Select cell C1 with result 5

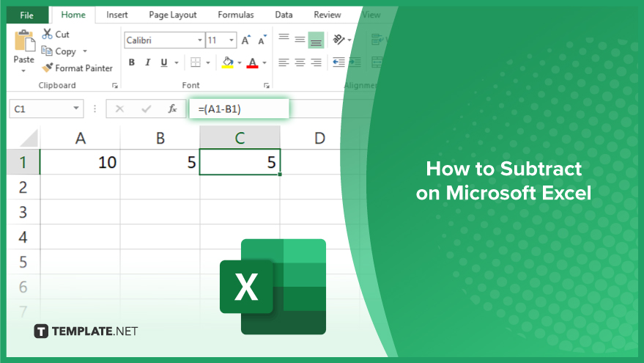coord(240,162)
